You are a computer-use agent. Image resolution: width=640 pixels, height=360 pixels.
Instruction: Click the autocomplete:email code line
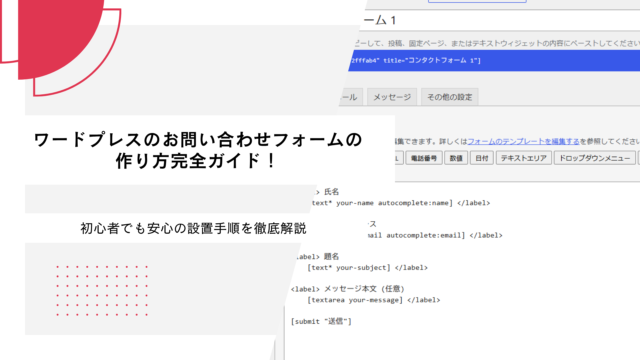tap(434, 235)
